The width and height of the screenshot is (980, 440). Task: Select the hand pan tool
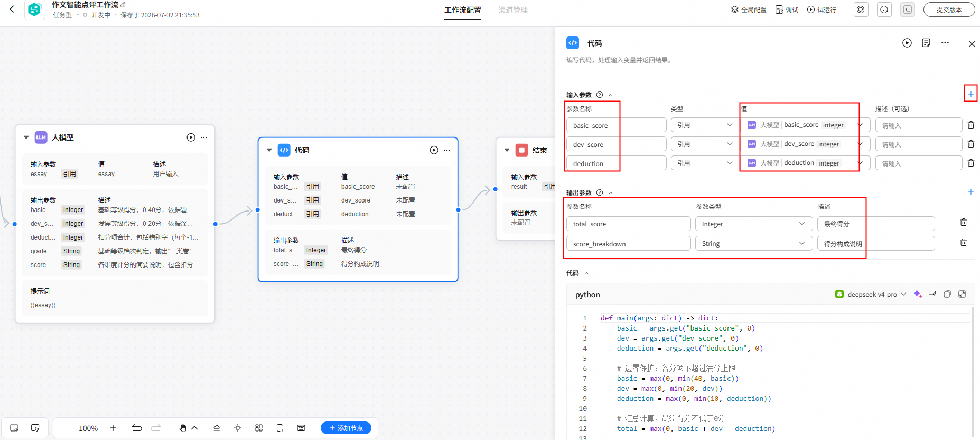pyautogui.click(x=183, y=428)
